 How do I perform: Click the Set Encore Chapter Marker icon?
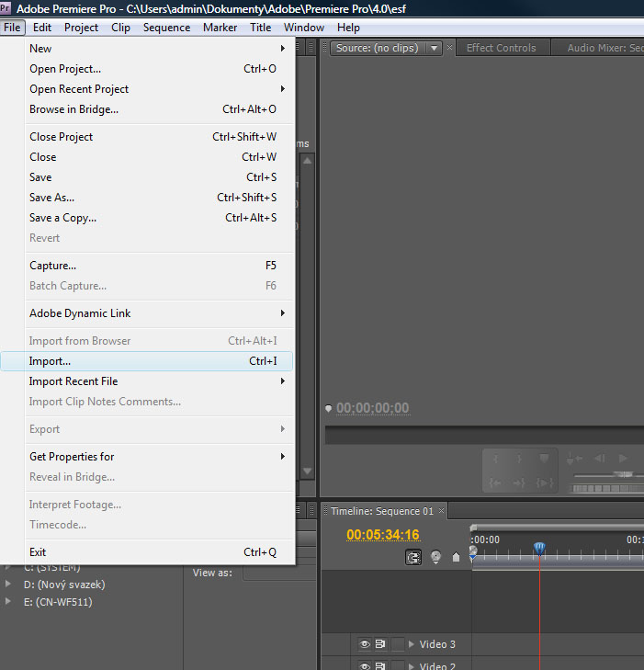tap(435, 557)
